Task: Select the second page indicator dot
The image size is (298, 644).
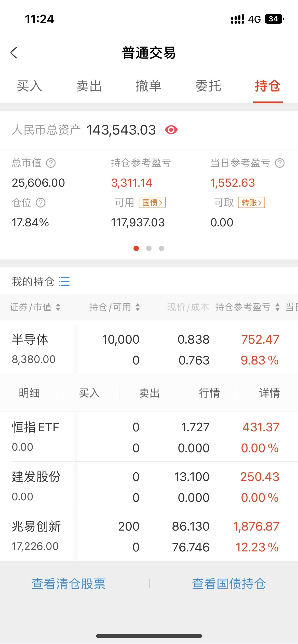Action: click(x=149, y=248)
